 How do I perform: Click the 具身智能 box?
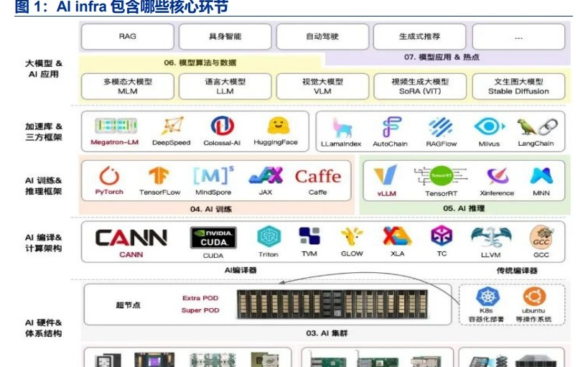tap(225, 37)
